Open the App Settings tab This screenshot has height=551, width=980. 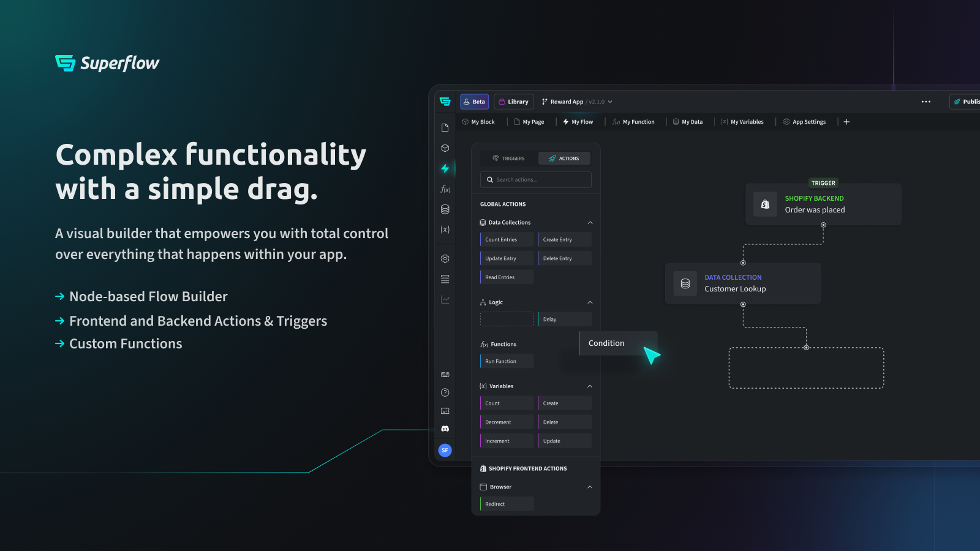pyautogui.click(x=805, y=122)
